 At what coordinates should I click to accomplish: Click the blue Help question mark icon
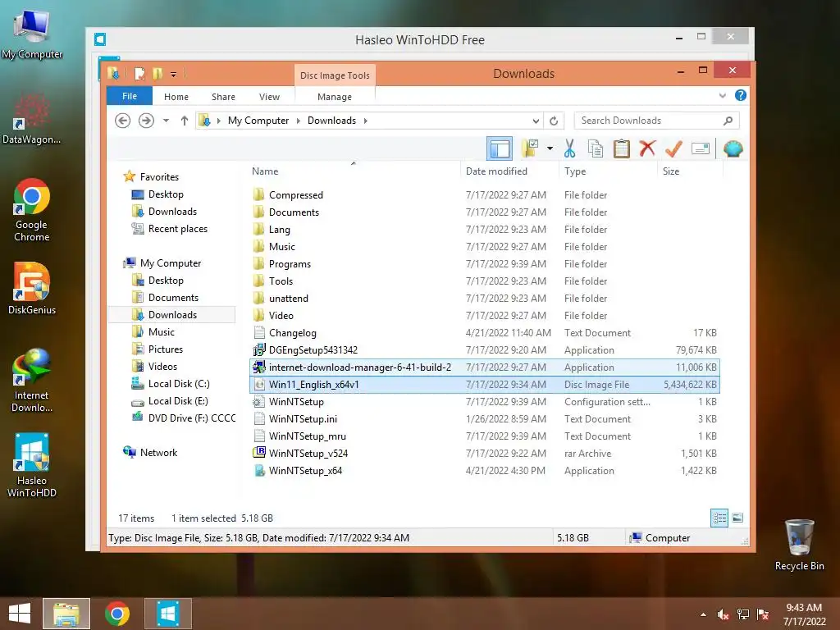pos(741,95)
